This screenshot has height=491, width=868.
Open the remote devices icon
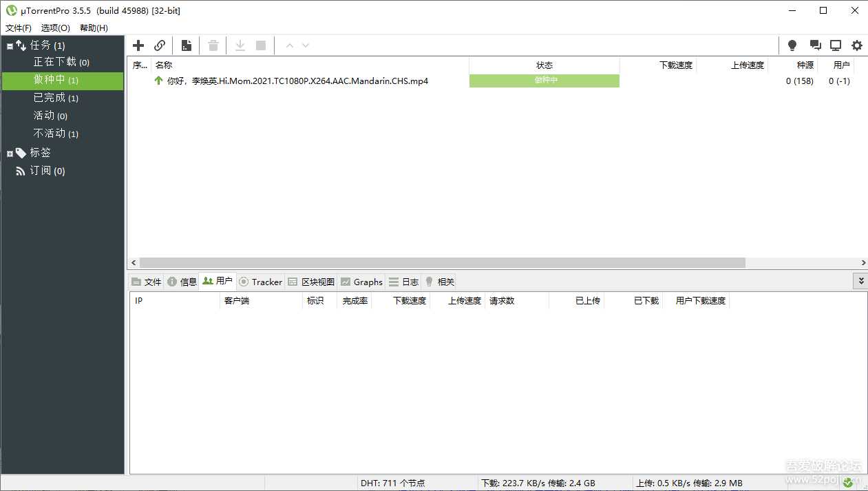point(836,45)
